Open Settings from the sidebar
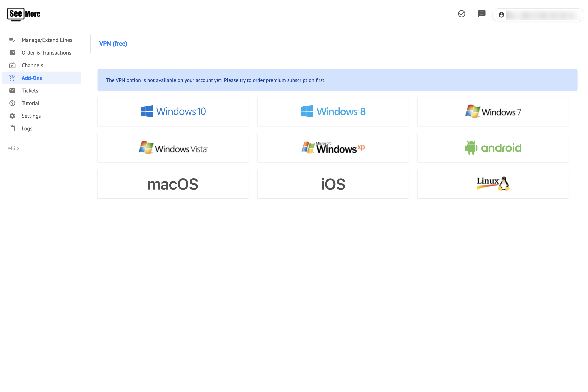588x392 pixels. tap(31, 116)
